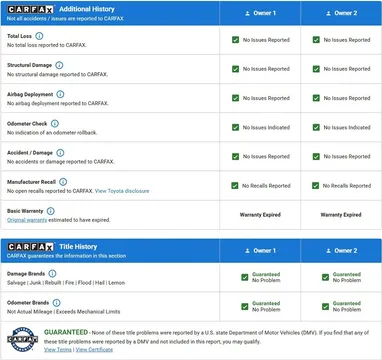Follow the Original warranty link
This screenshot has width=382, height=360.
[x=27, y=220]
